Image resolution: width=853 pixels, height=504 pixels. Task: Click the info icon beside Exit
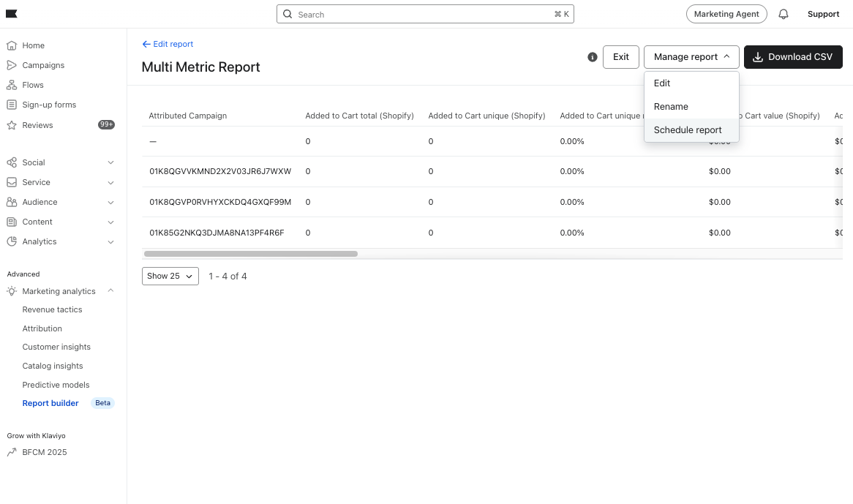coord(593,57)
